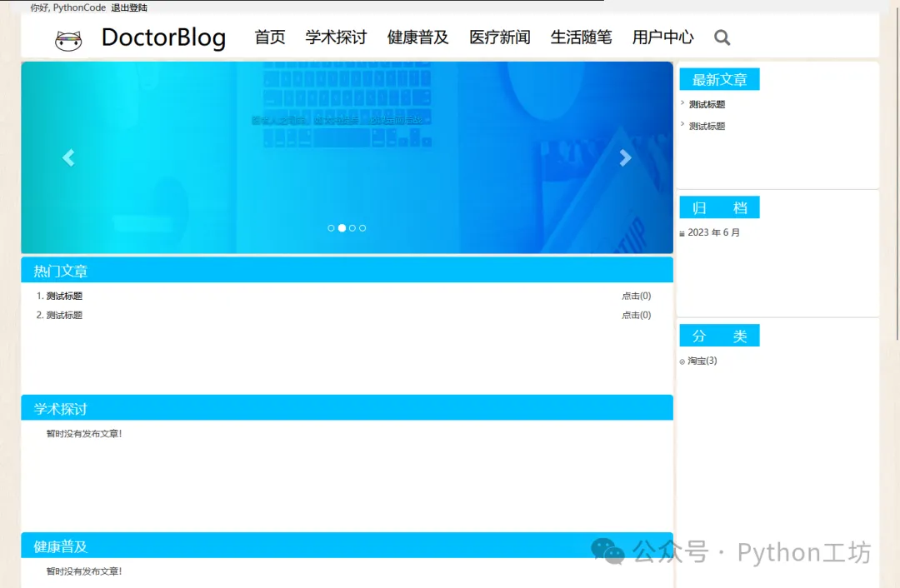The width and height of the screenshot is (900, 588).
Task: Open the 生活随笔 nav item
Action: pos(582,37)
